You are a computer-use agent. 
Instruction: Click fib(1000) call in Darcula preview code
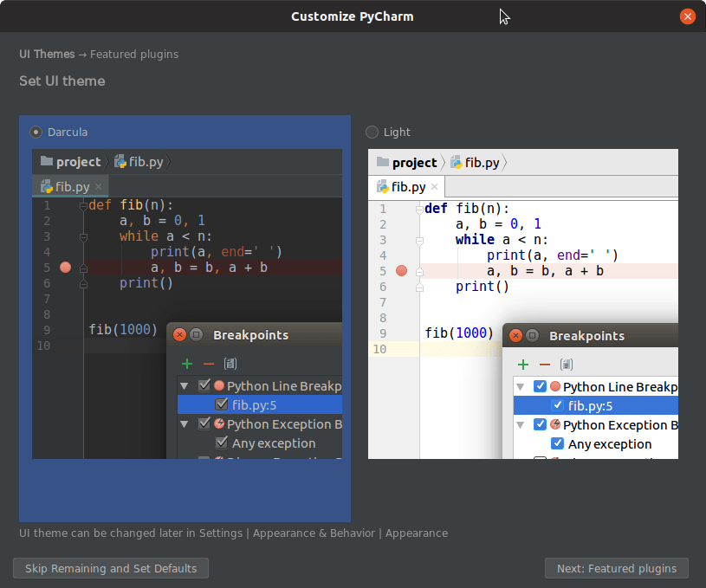[x=123, y=330]
